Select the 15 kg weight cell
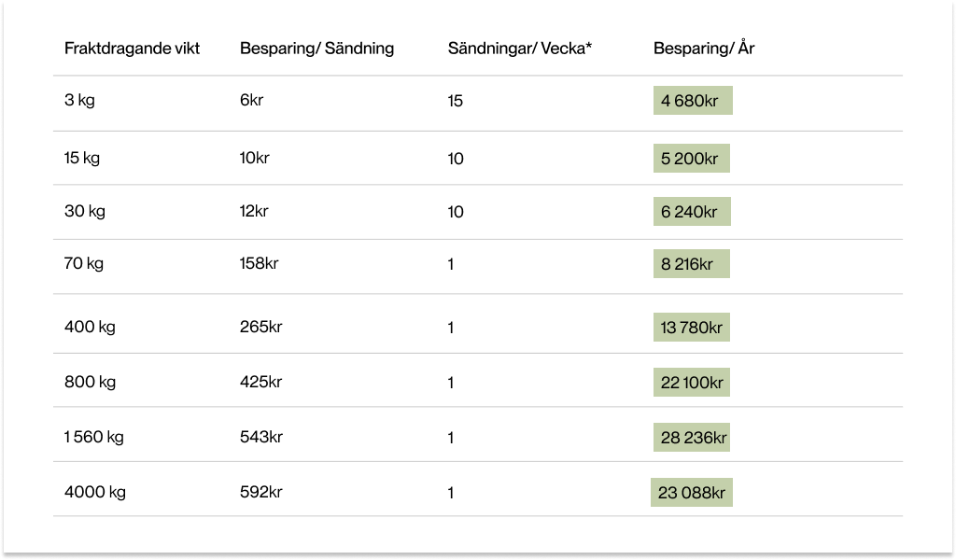 coord(82,158)
